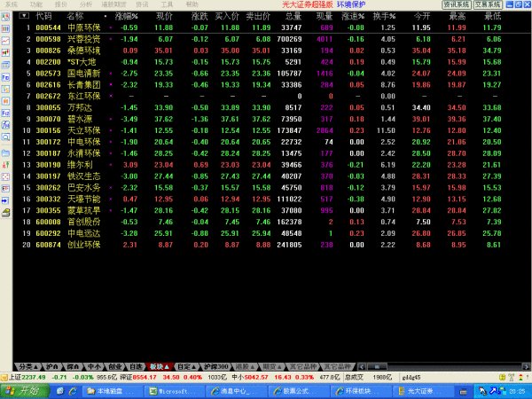Click the fx formula icon in left sidebar
Viewport: 532px width, 399px height.
5,125
